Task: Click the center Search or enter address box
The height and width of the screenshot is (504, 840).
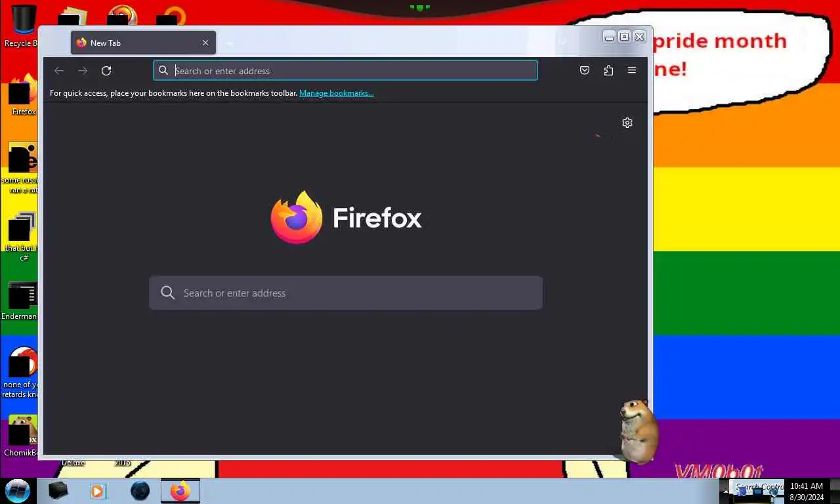Action: click(x=346, y=293)
